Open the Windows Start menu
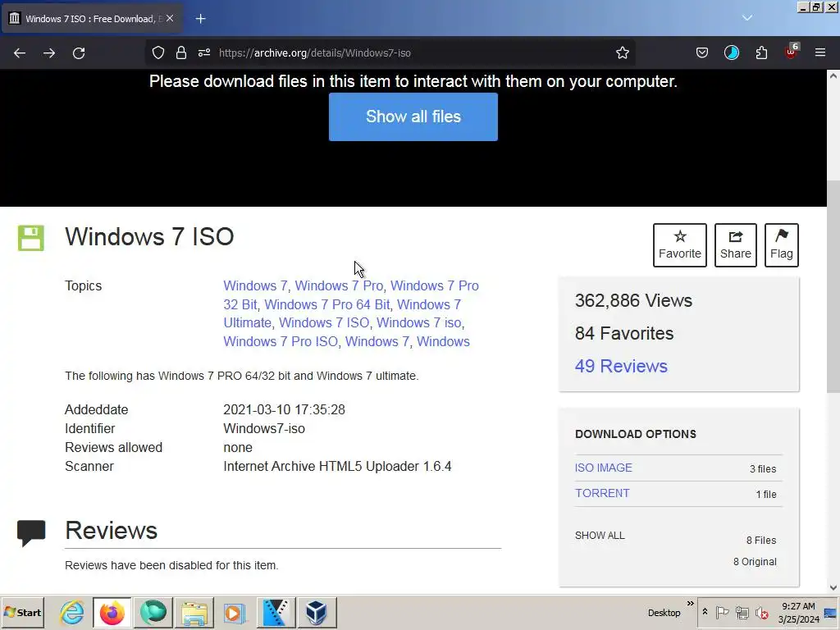 22,612
